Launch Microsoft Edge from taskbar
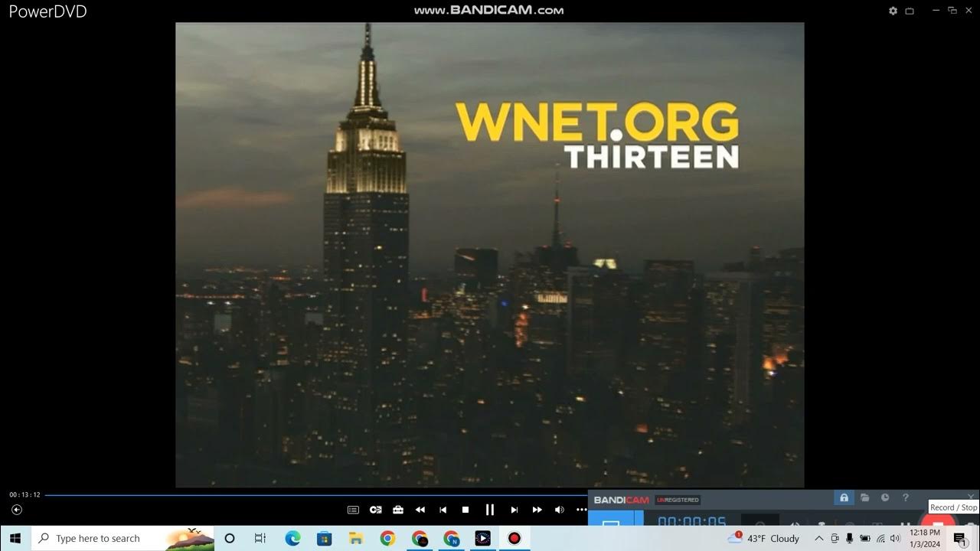The height and width of the screenshot is (551, 980). (x=292, y=538)
